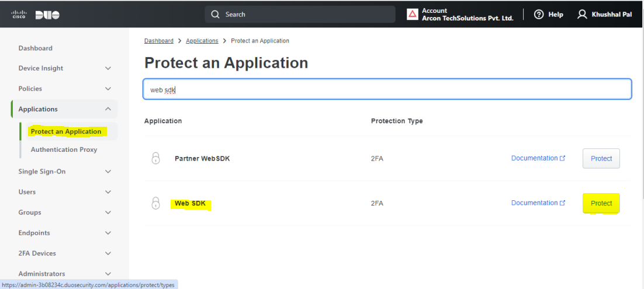The height and width of the screenshot is (289, 644).
Task: Open Users in the sidebar
Action: (27, 191)
